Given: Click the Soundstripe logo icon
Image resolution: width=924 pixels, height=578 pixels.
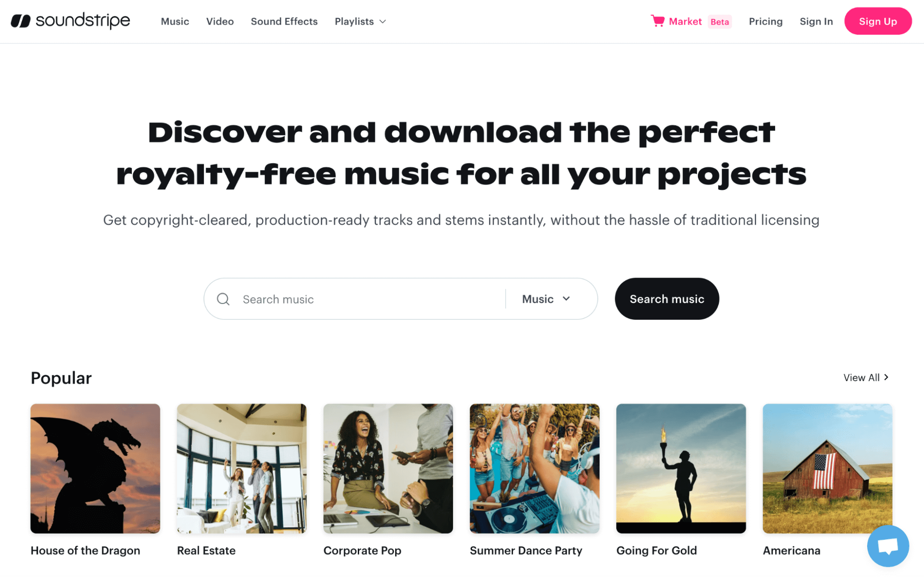Looking at the screenshot, I should pyautogui.click(x=20, y=21).
